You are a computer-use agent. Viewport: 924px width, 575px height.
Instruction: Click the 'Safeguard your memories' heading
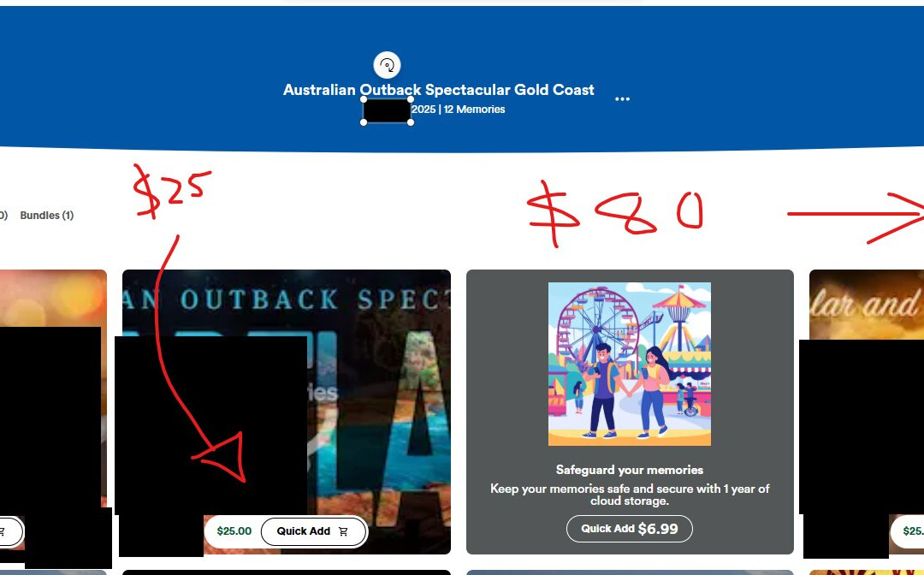point(630,470)
